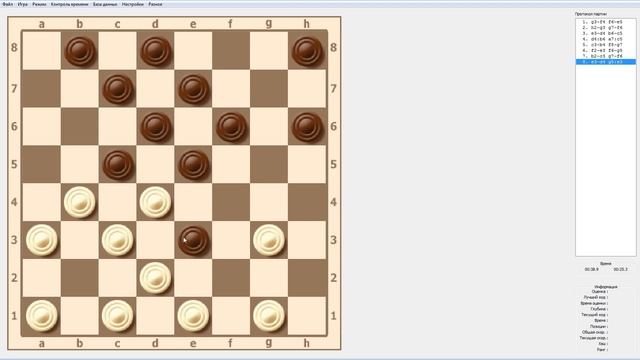640x360 pixels.
Task: Select move 7 in the game protocol
Action: tap(606, 56)
